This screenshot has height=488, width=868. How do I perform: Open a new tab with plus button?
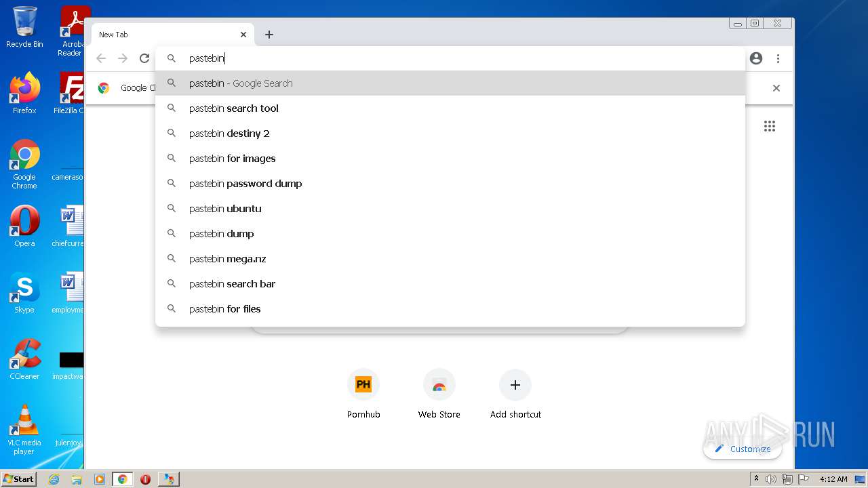269,35
